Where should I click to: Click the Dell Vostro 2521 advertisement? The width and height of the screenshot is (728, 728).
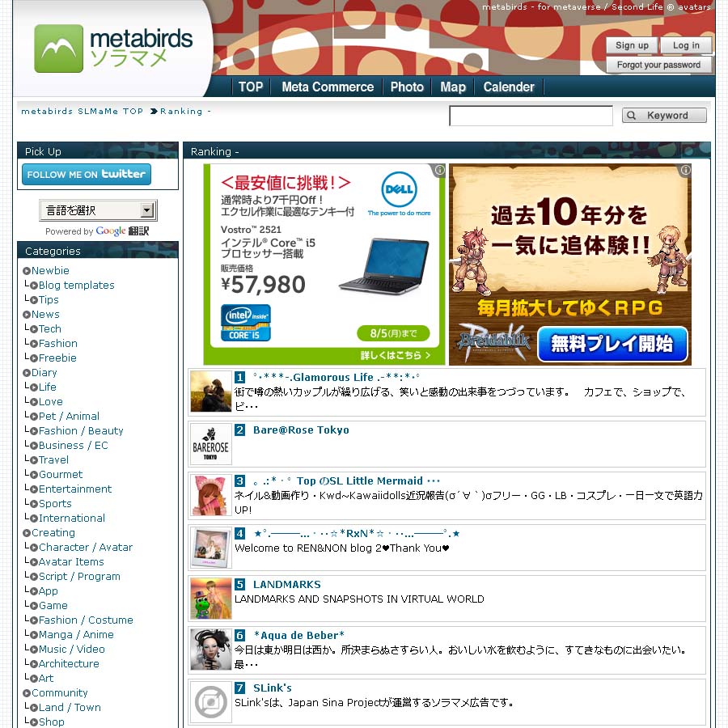point(324,265)
